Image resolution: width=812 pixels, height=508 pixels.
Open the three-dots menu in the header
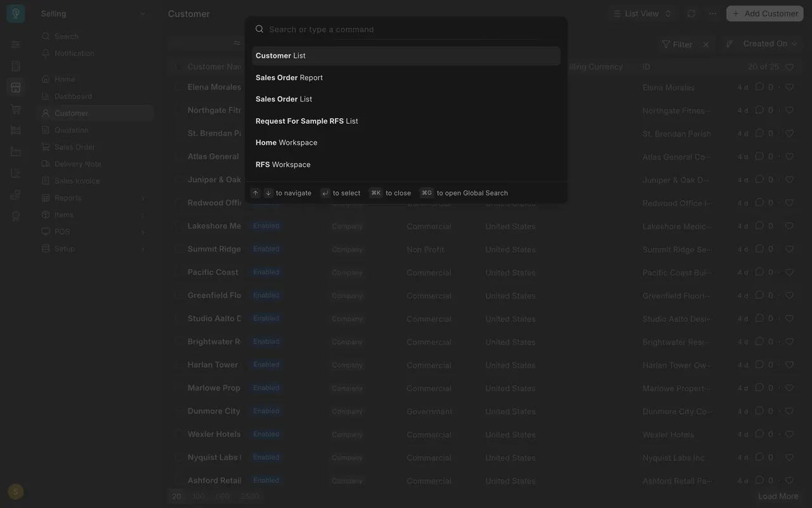tap(713, 13)
